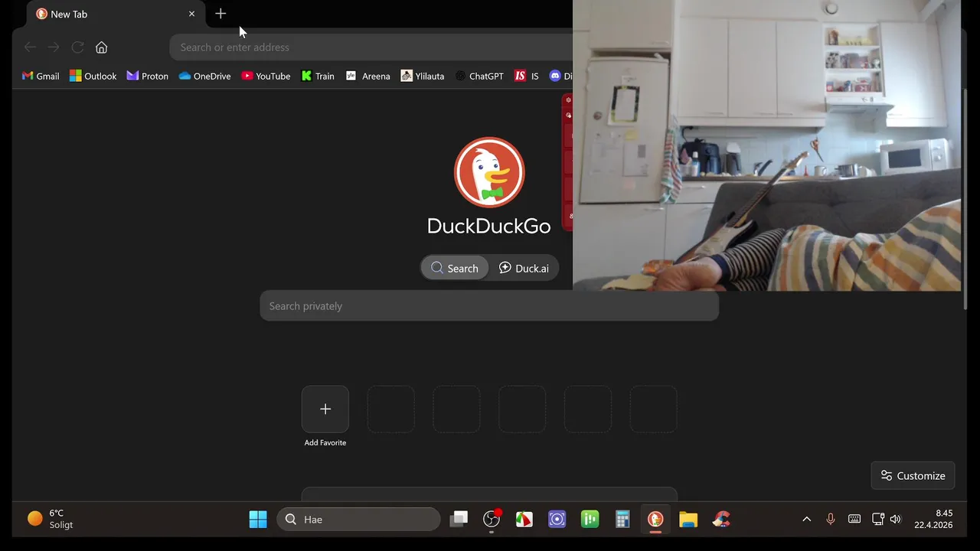This screenshot has height=551, width=980.
Task: Open the volume control tray icon
Action: [x=896, y=520]
